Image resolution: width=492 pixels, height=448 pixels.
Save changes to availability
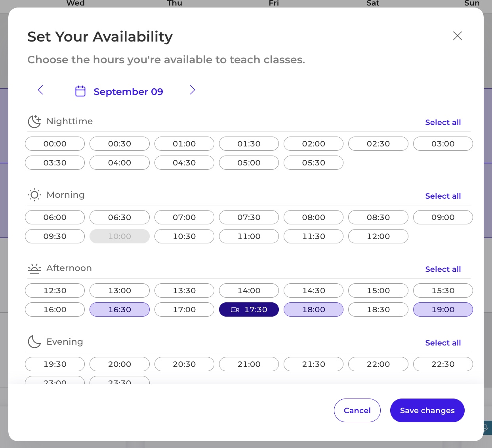click(427, 410)
